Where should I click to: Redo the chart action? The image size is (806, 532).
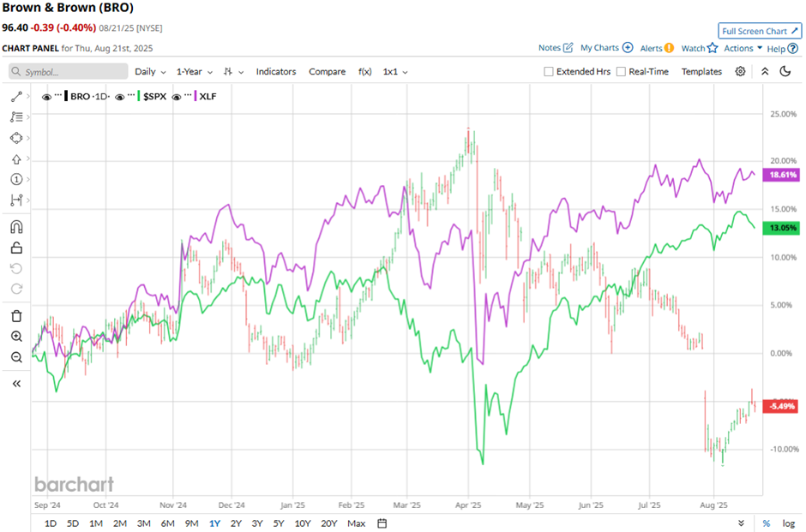(x=16, y=289)
